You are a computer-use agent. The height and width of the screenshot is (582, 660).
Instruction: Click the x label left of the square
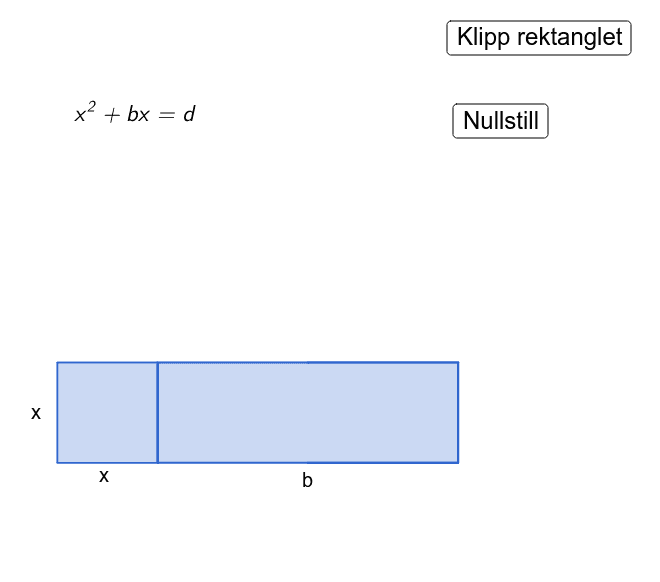(x=36, y=413)
